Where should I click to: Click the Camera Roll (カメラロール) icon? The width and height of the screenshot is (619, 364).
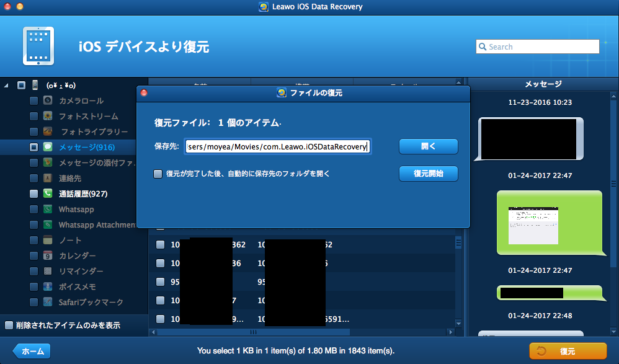coord(48,100)
